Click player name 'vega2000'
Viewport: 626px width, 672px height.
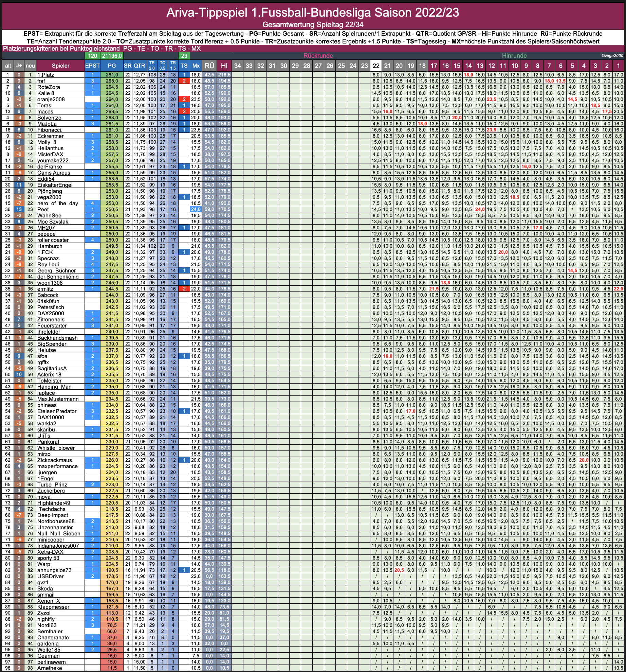(x=49, y=197)
